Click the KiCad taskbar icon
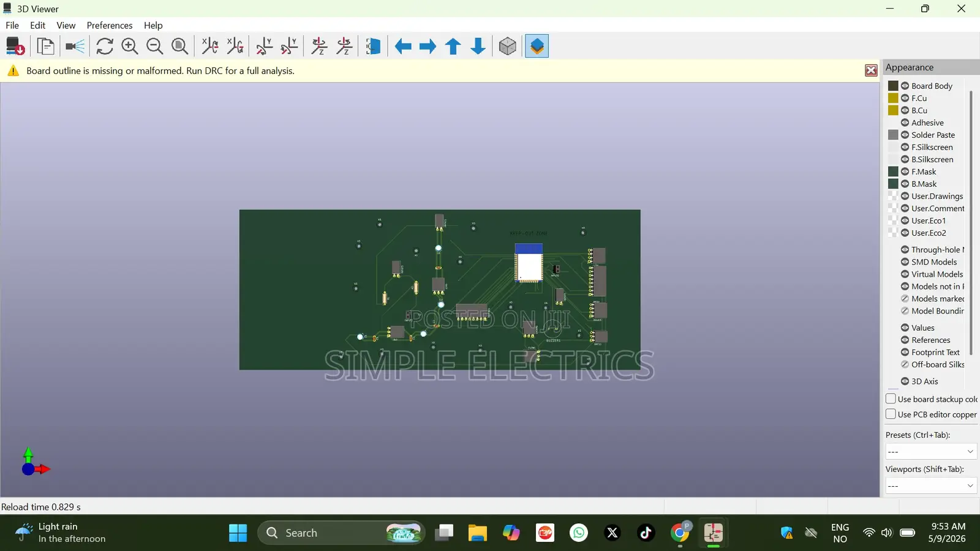The width and height of the screenshot is (980, 551). 713,533
